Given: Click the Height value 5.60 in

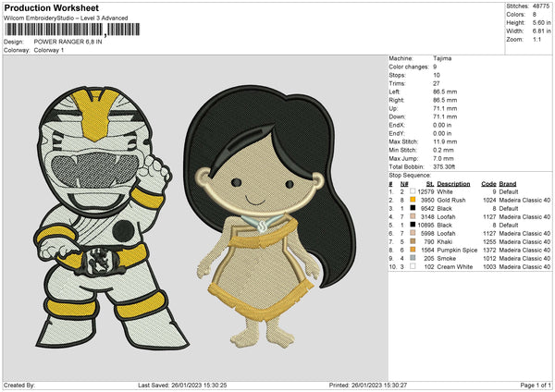Looking at the screenshot, I should 541,22.
